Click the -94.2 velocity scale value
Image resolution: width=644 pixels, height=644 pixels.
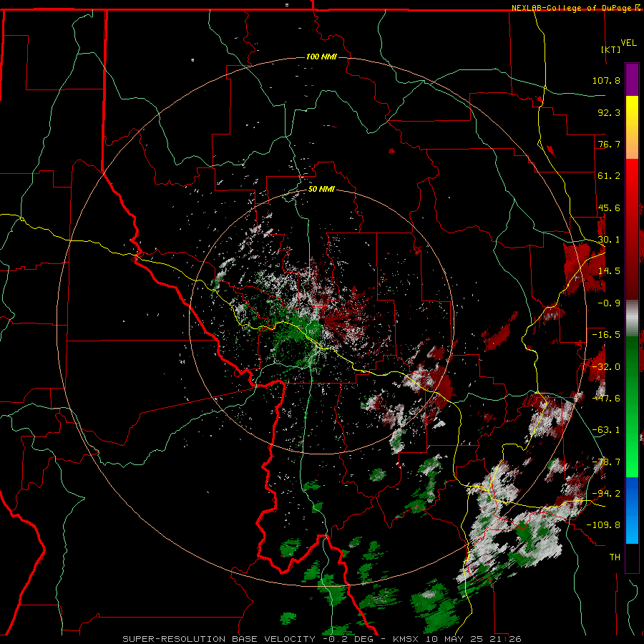606,493
